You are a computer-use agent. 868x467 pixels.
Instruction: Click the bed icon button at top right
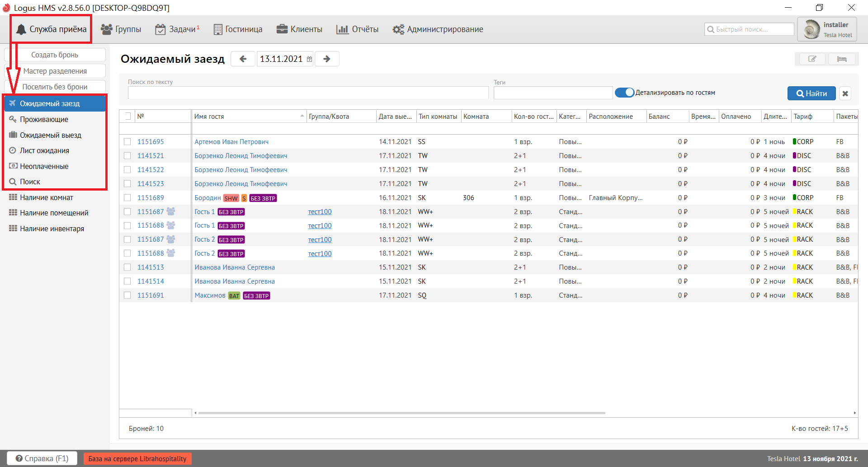click(842, 59)
